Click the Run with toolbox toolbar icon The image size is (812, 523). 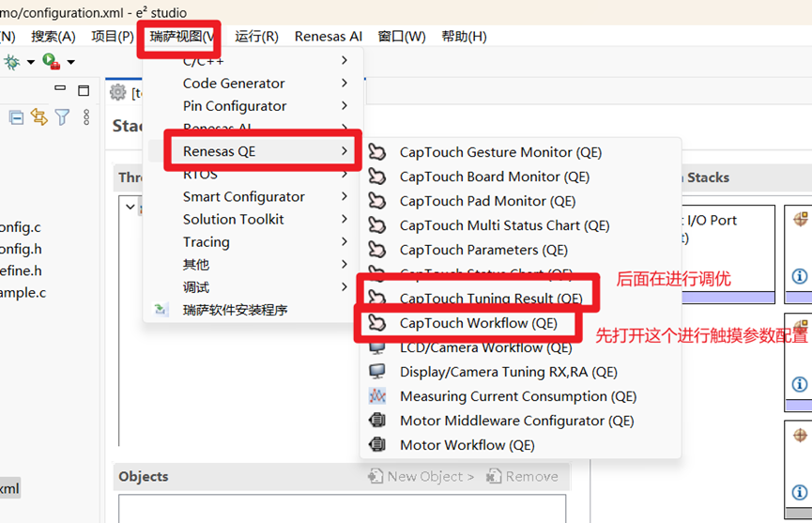pyautogui.click(x=51, y=62)
